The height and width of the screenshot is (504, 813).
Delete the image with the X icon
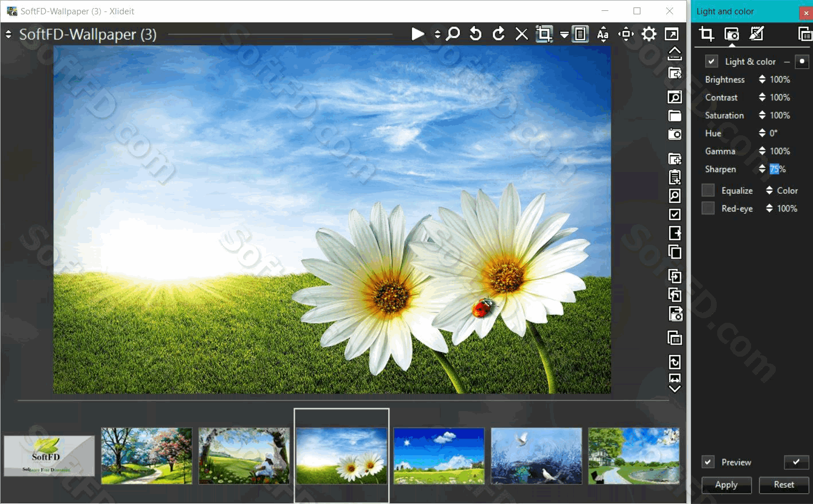pos(522,34)
